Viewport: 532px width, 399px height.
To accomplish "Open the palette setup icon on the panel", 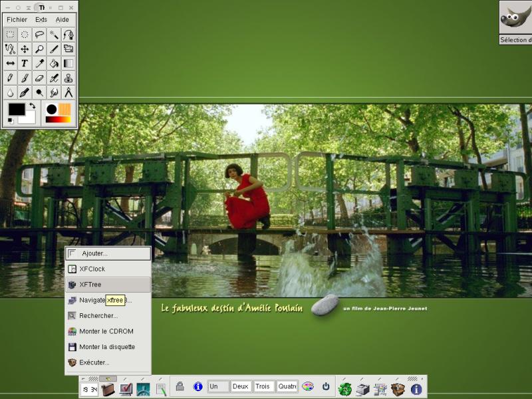I will [308, 386].
